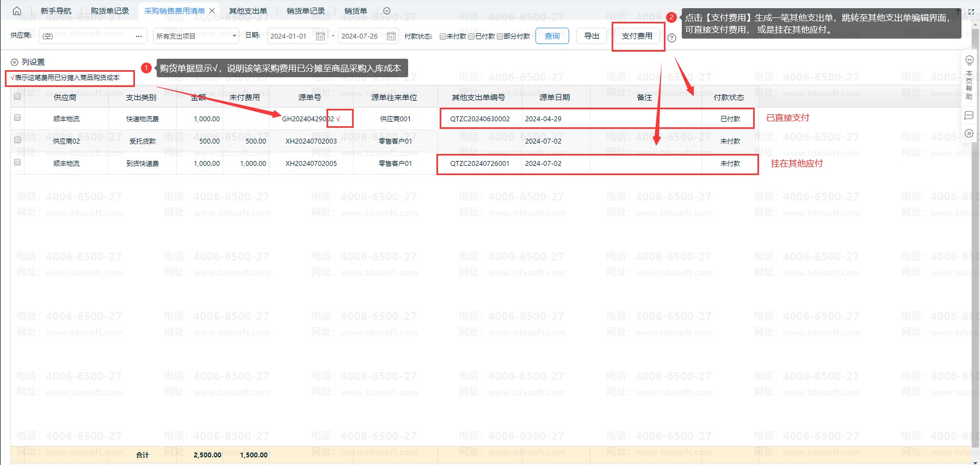Select the first row checkbox for 顺丰物流
Screen dimensions: 980x465
pyautogui.click(x=17, y=118)
